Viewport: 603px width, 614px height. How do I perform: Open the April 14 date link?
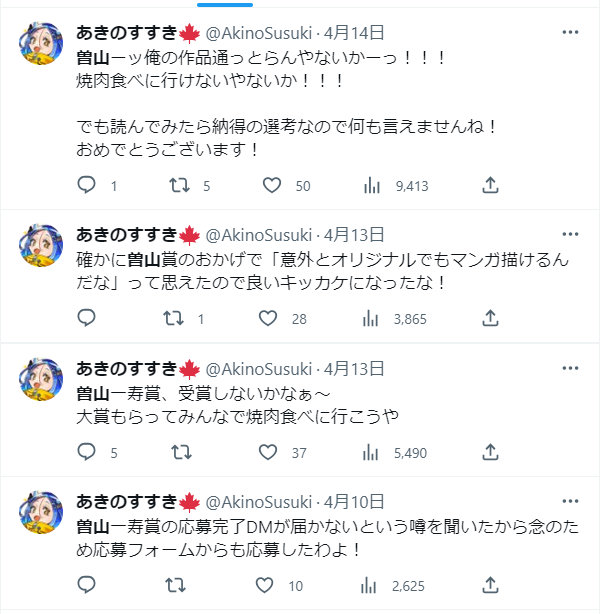(354, 33)
